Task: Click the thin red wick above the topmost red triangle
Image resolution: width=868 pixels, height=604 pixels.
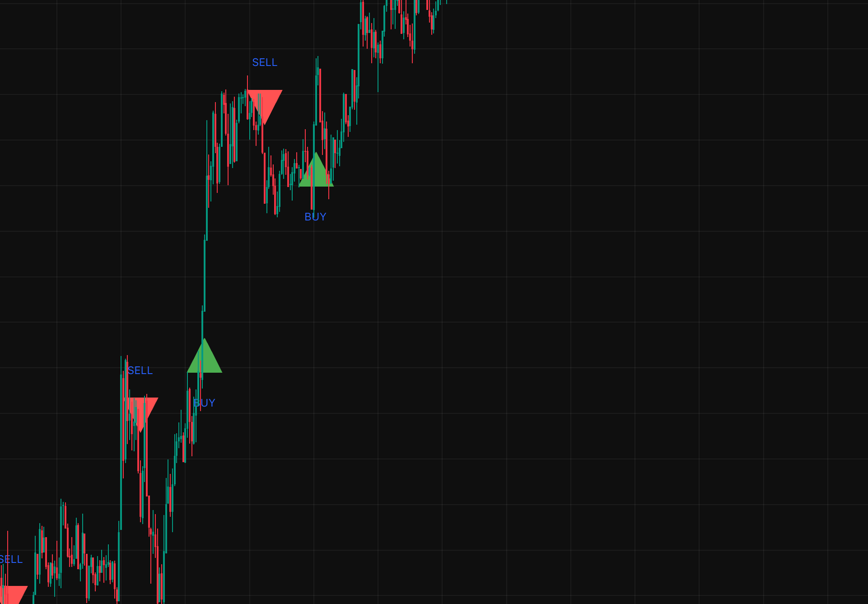Action: point(247,83)
